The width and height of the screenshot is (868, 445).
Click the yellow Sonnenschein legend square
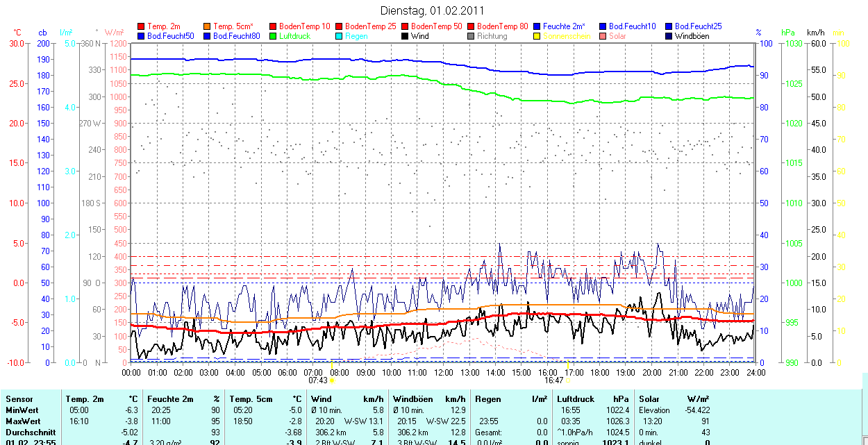(x=537, y=36)
